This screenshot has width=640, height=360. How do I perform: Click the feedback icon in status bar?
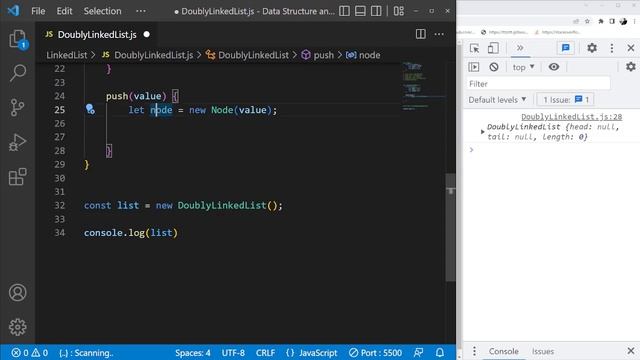pos(418,353)
